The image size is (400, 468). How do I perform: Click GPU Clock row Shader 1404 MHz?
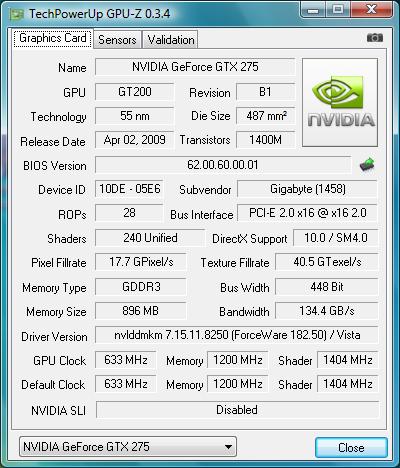[x=348, y=360]
